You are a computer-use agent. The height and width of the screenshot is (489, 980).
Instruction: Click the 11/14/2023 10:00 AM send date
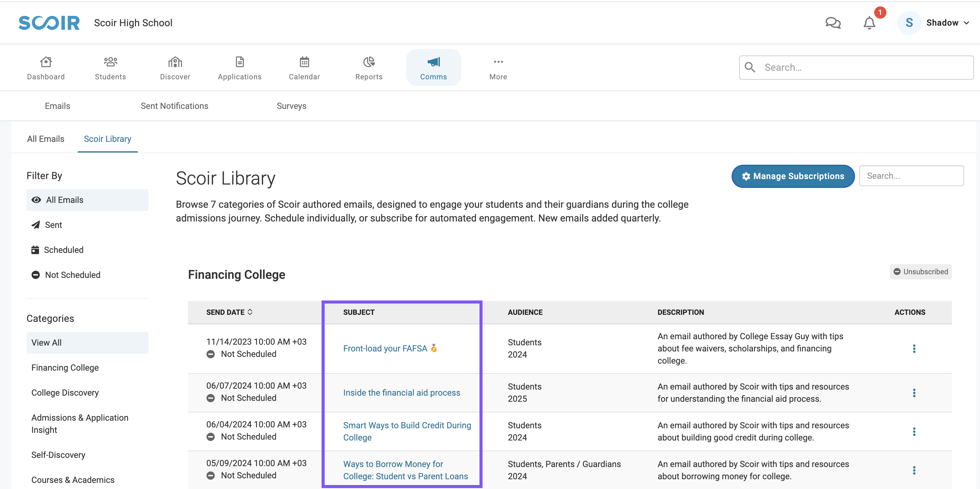point(256,342)
